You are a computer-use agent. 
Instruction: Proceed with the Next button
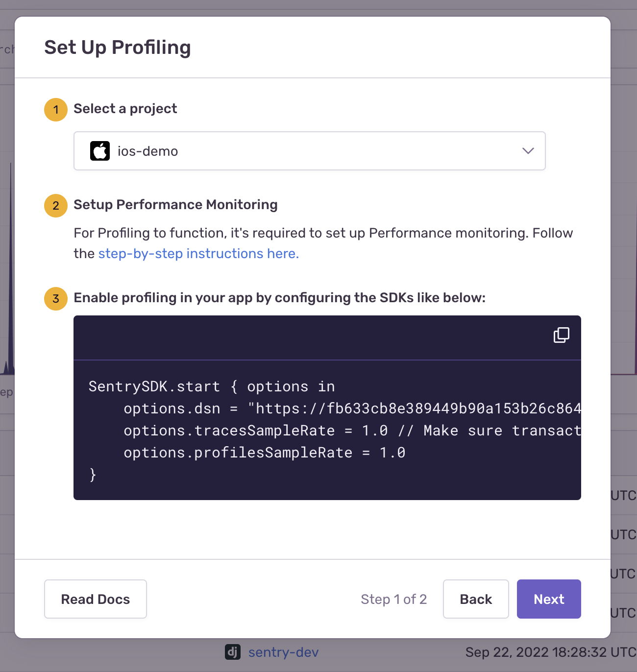tap(549, 599)
